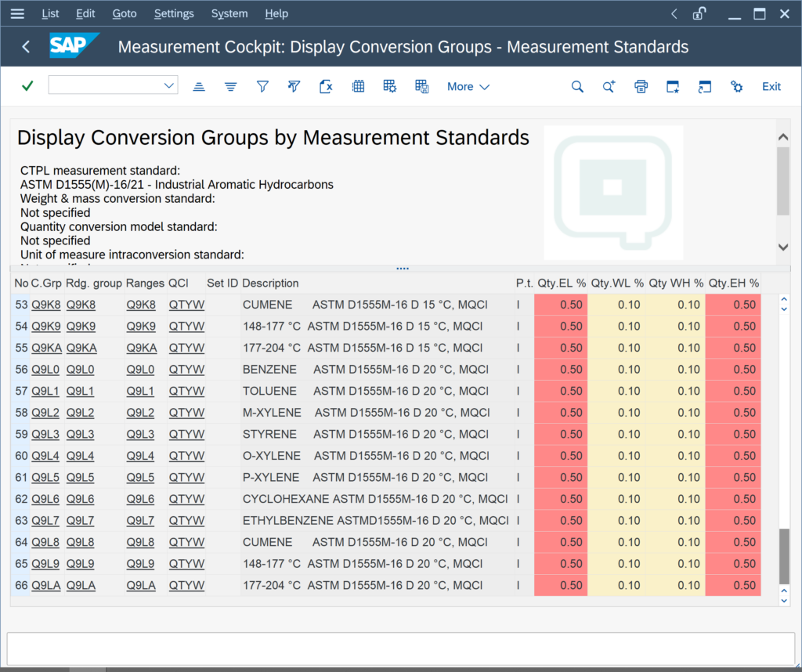Open the Goto menu
The image size is (802, 672).
tap(125, 14)
